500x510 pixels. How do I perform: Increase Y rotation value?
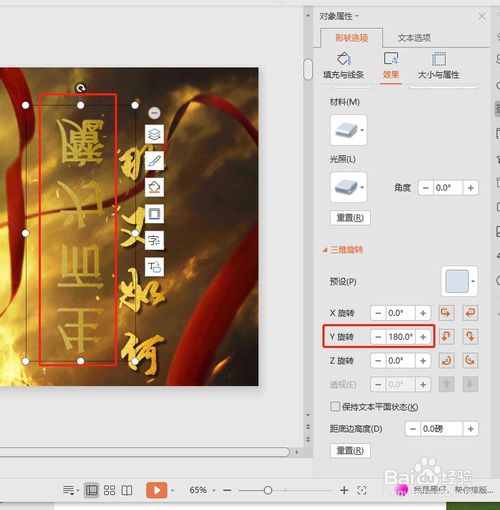click(x=423, y=337)
